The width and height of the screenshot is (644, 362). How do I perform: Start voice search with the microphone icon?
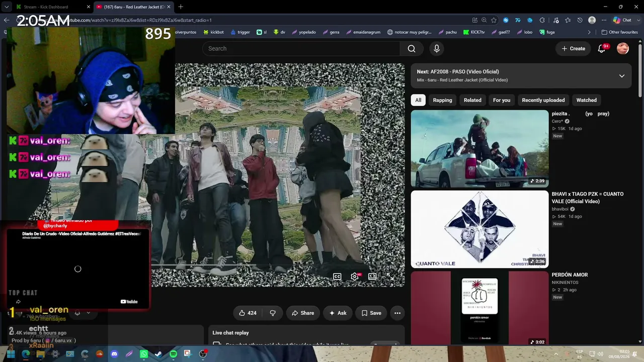pyautogui.click(x=437, y=49)
